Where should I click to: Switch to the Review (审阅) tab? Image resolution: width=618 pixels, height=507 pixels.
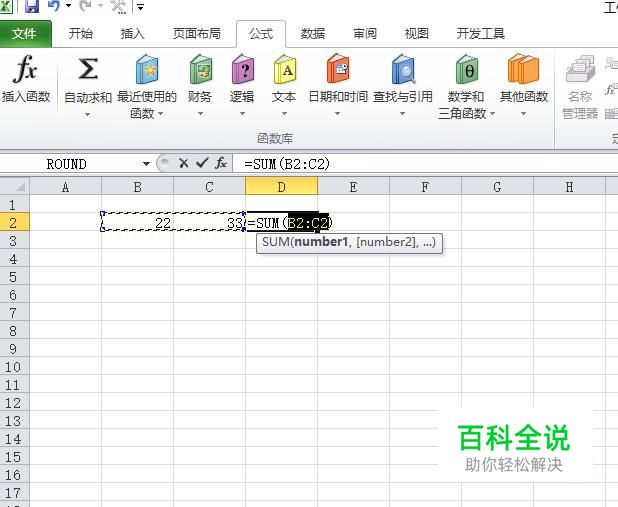[365, 34]
